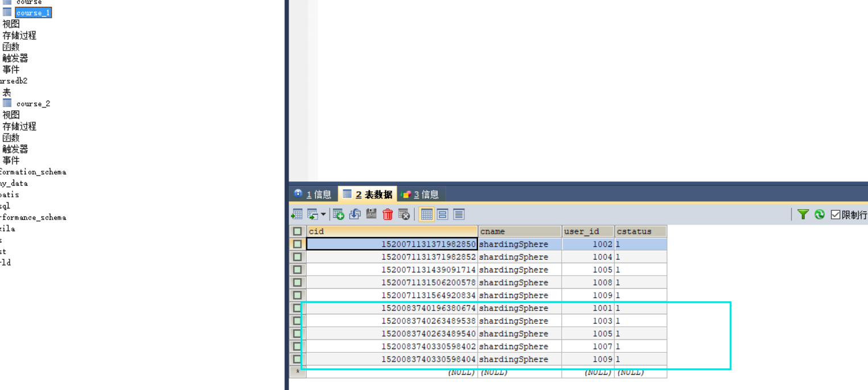Click the cname column header

pos(520,231)
